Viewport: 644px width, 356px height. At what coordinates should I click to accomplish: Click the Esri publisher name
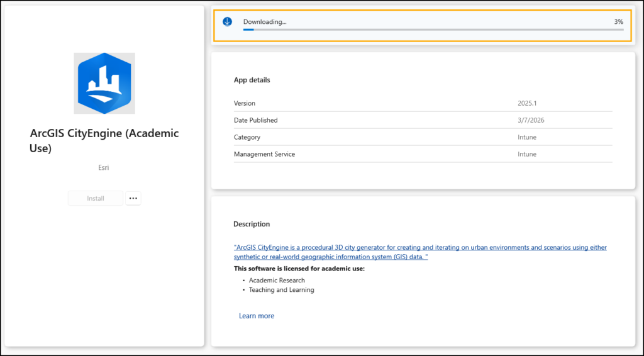click(104, 168)
